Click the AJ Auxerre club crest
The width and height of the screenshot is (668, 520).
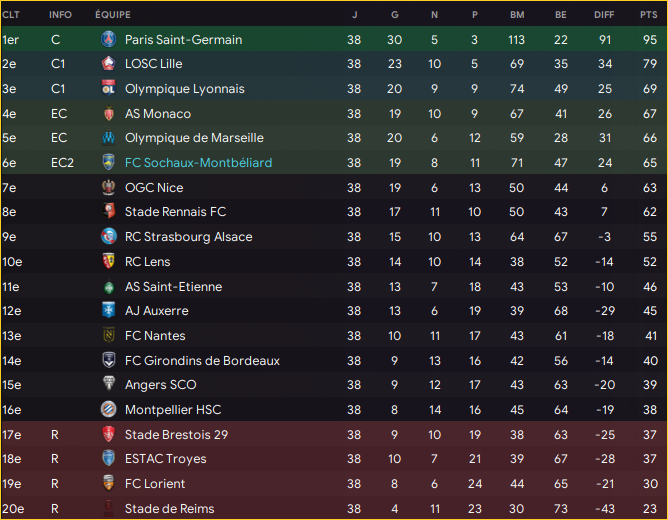[x=109, y=310]
